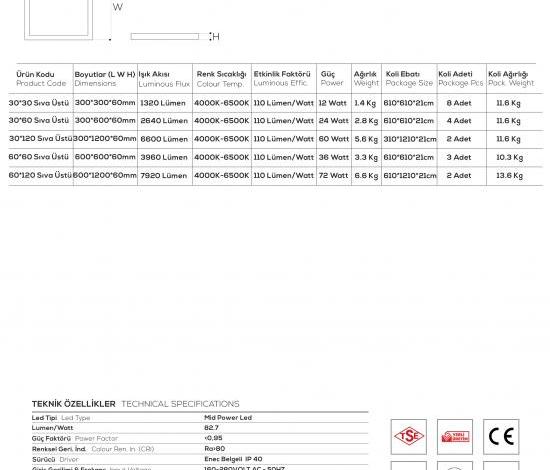
Task: Click the 310*1210*21cm package size cell
Action: (410, 139)
